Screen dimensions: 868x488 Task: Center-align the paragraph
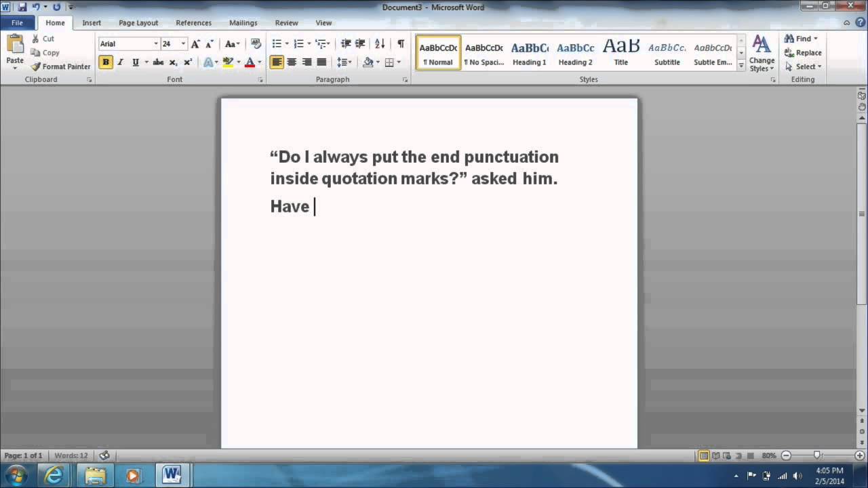coord(292,62)
